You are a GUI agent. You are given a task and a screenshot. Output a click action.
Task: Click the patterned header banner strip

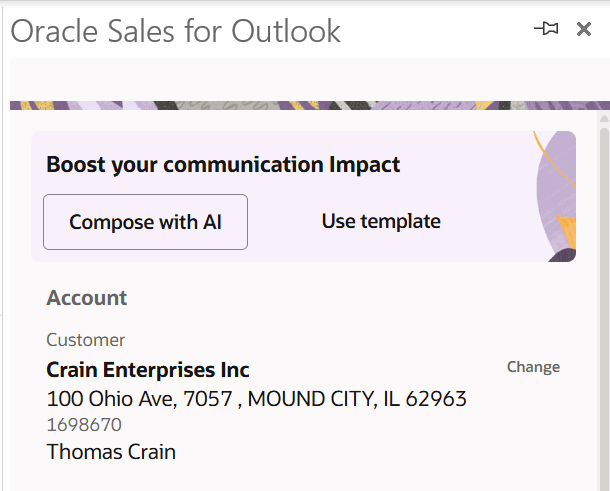pos(300,105)
